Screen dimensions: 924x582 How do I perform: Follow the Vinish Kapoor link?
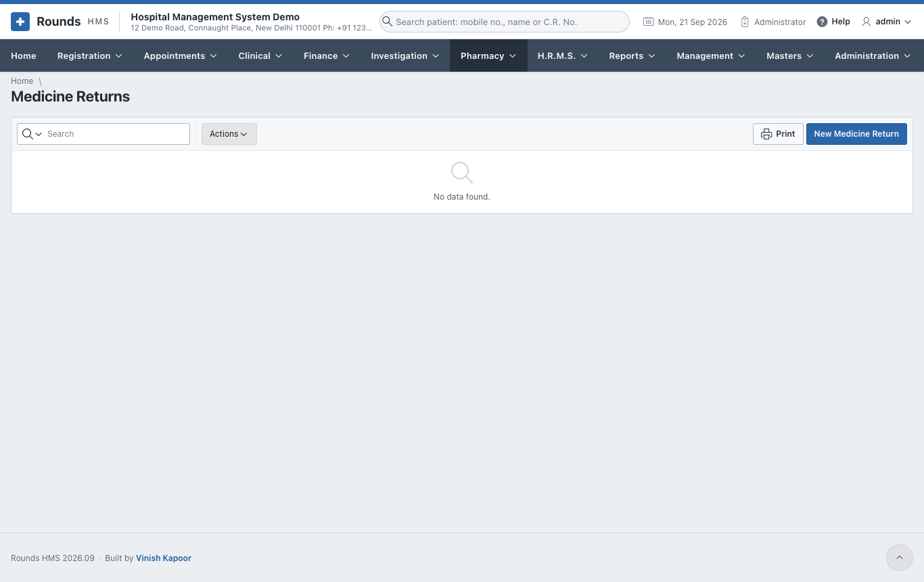pos(164,558)
